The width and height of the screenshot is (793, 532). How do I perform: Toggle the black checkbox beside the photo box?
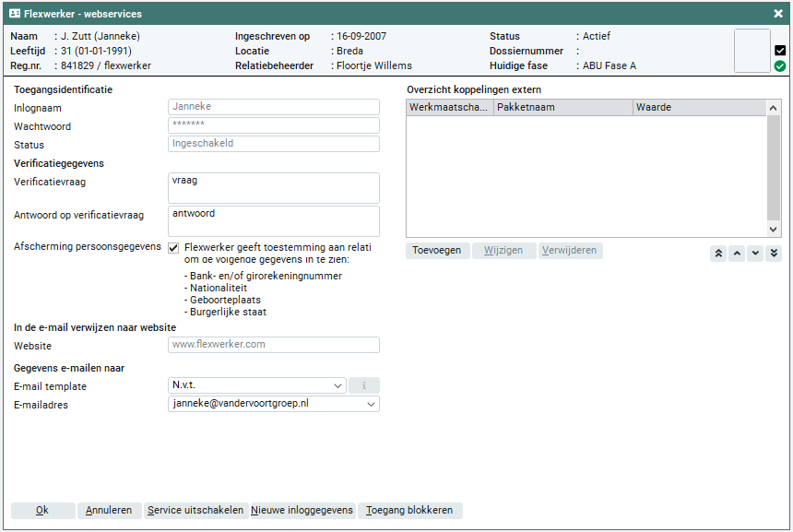tap(780, 51)
